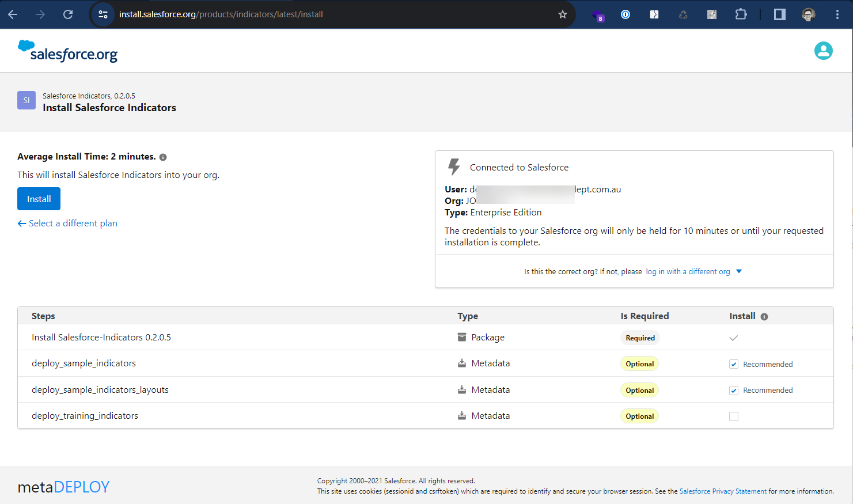Click the required package checkmark
Image resolution: width=853 pixels, height=504 pixels.
click(x=734, y=338)
